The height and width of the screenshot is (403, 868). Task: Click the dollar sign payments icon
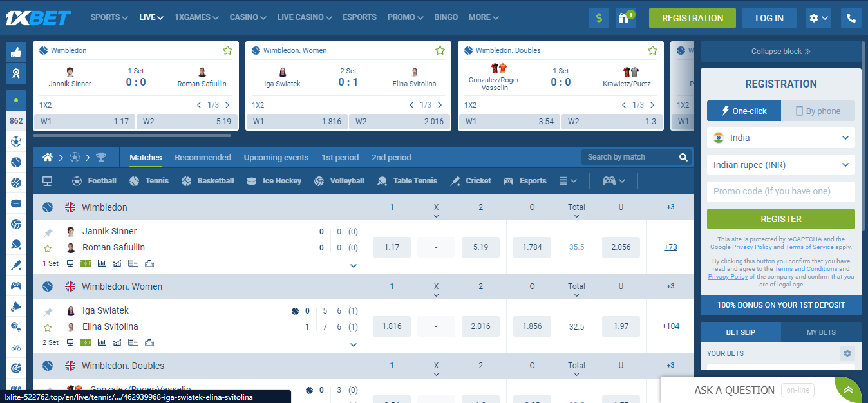(x=599, y=18)
